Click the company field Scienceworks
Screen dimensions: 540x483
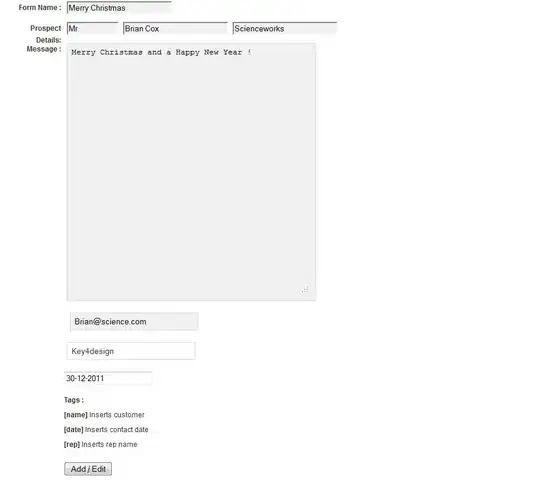click(x=284, y=28)
